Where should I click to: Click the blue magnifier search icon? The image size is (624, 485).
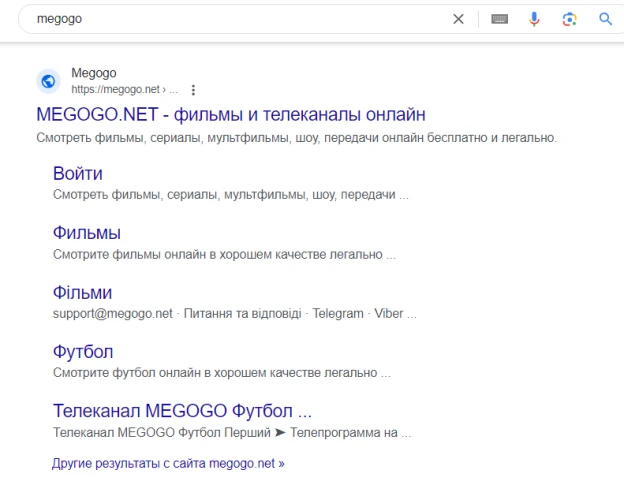point(605,19)
